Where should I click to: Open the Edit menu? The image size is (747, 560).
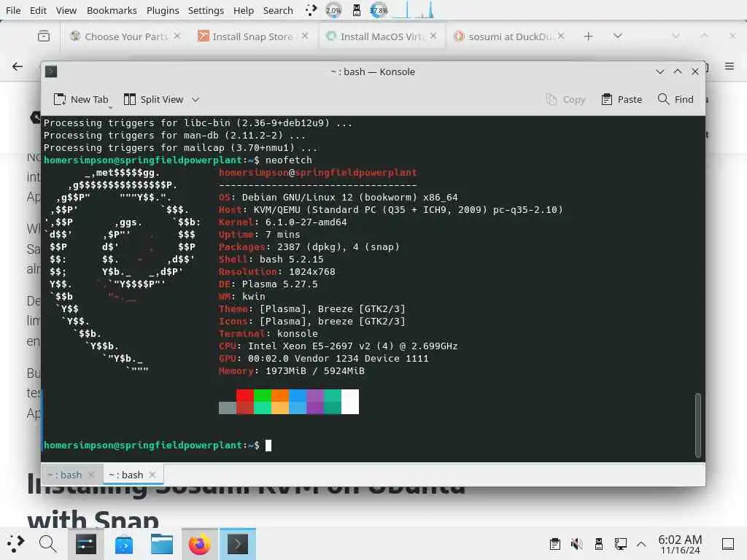pyautogui.click(x=38, y=10)
